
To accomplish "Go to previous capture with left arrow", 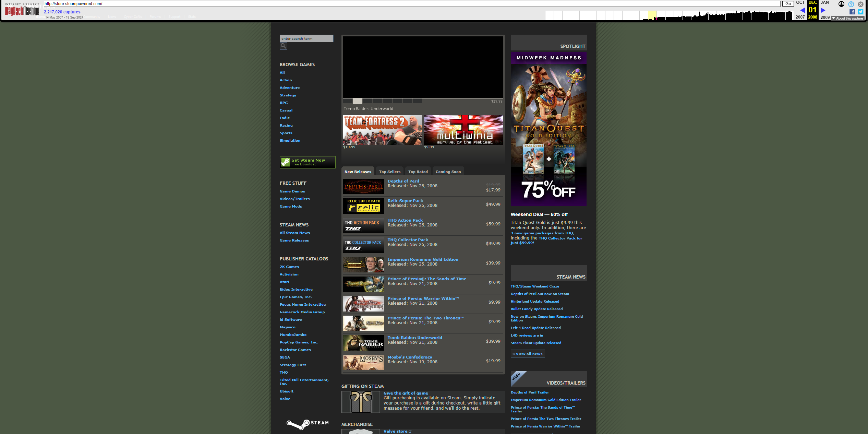I will click(x=802, y=10).
